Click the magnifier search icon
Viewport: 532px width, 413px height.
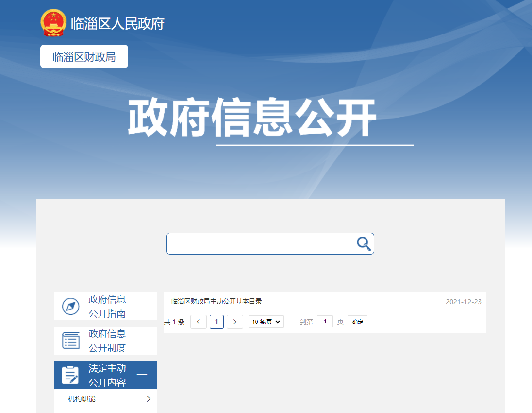(364, 243)
